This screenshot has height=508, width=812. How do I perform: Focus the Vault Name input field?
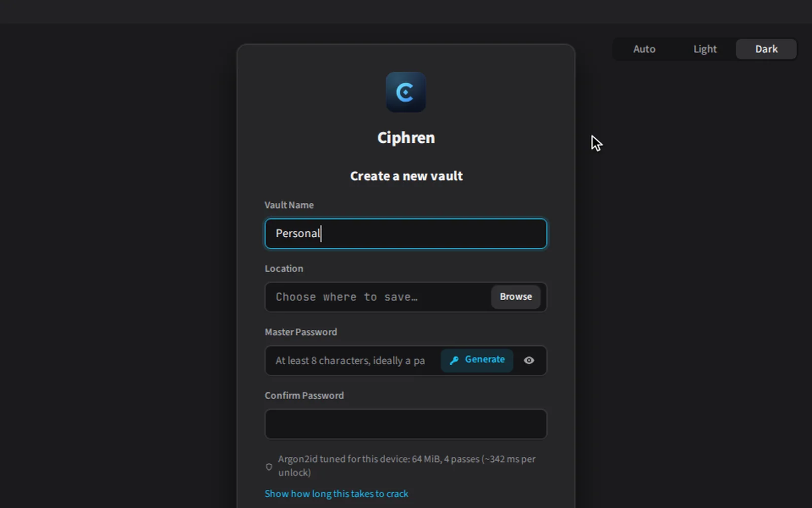pos(405,234)
